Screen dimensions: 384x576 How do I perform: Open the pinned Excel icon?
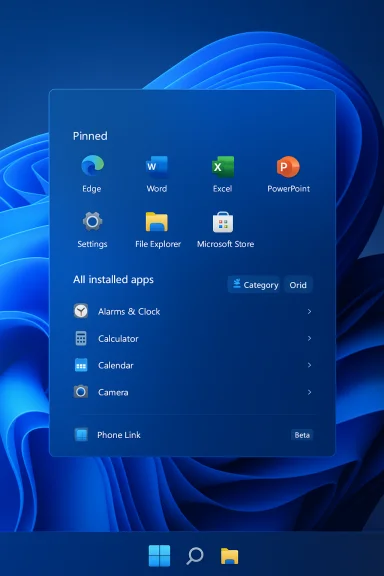223,167
